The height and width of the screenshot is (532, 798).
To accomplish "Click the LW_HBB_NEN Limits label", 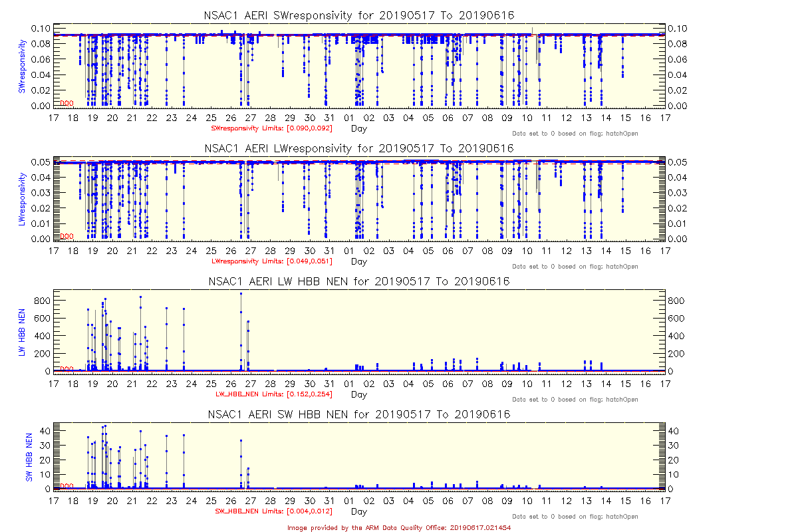I will 274,394.
